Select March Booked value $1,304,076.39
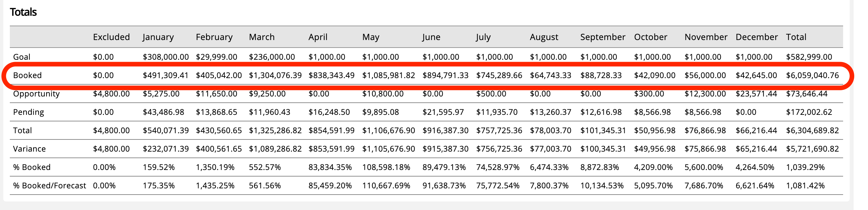 coord(275,75)
